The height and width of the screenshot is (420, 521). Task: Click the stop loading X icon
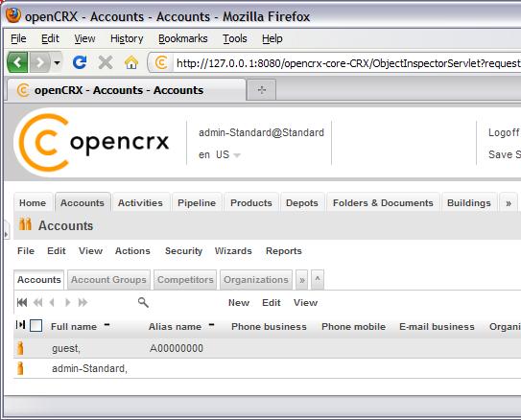click(106, 62)
